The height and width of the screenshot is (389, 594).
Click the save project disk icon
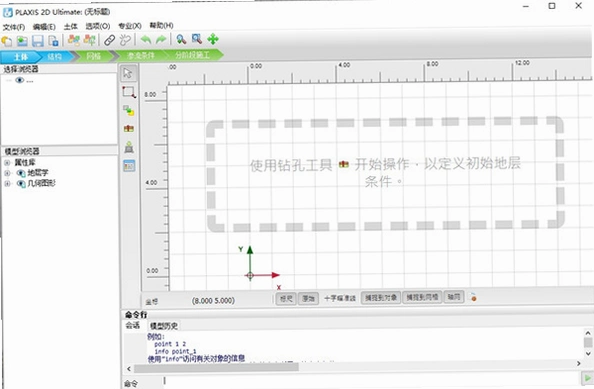coord(38,41)
